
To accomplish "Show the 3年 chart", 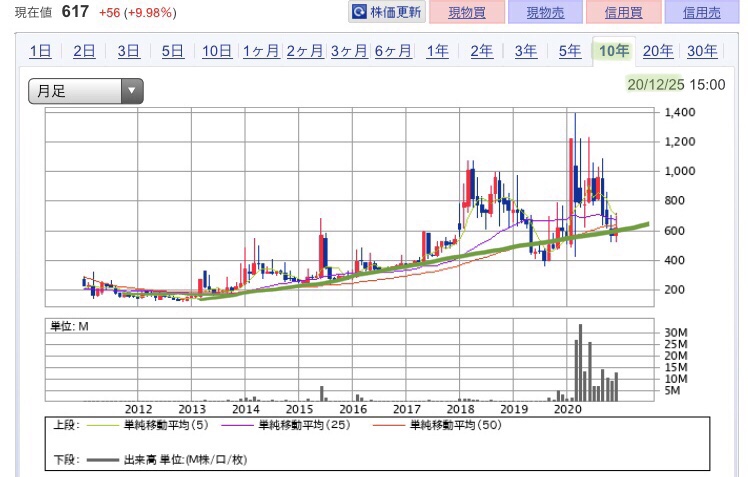I will [x=526, y=51].
